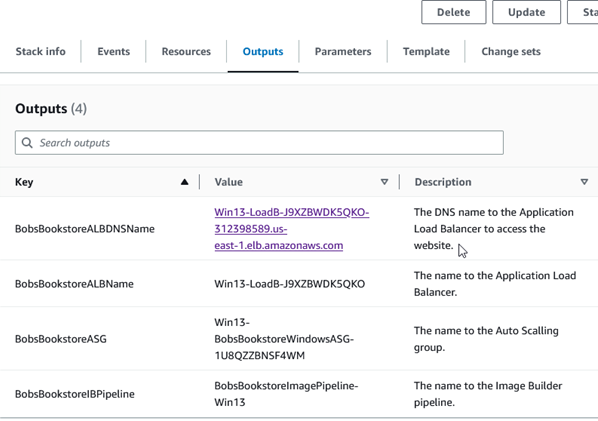Click the Update stack button
The width and height of the screenshot is (598, 421).
tap(526, 12)
